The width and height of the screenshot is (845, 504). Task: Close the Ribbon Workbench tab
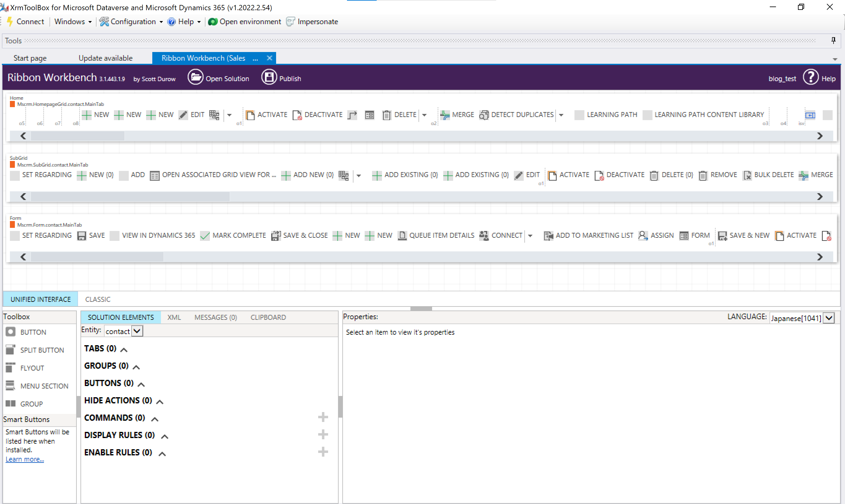270,58
